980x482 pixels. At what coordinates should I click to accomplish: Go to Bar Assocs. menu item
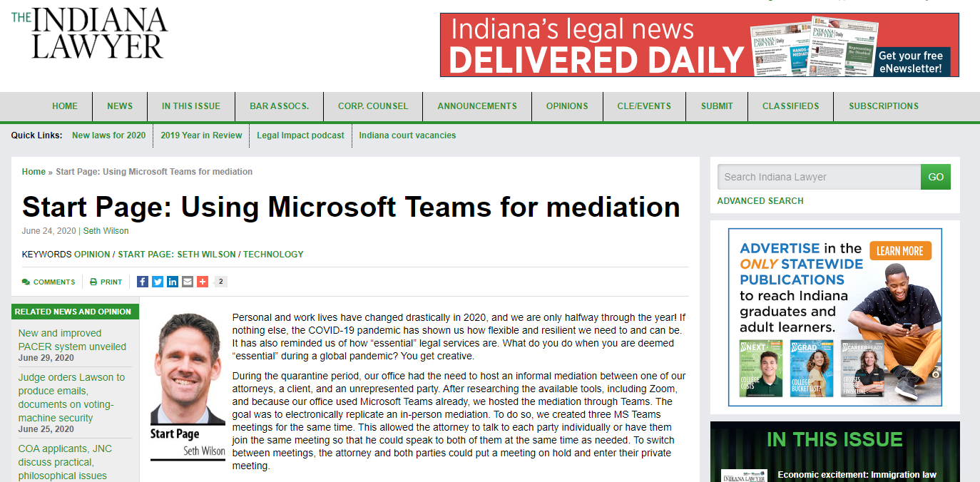(x=280, y=106)
